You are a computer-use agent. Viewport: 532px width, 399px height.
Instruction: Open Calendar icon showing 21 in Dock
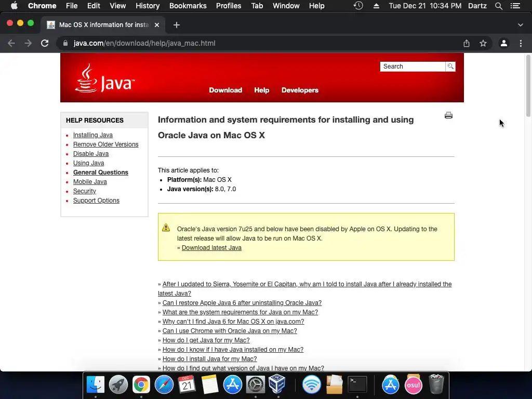pos(187,384)
